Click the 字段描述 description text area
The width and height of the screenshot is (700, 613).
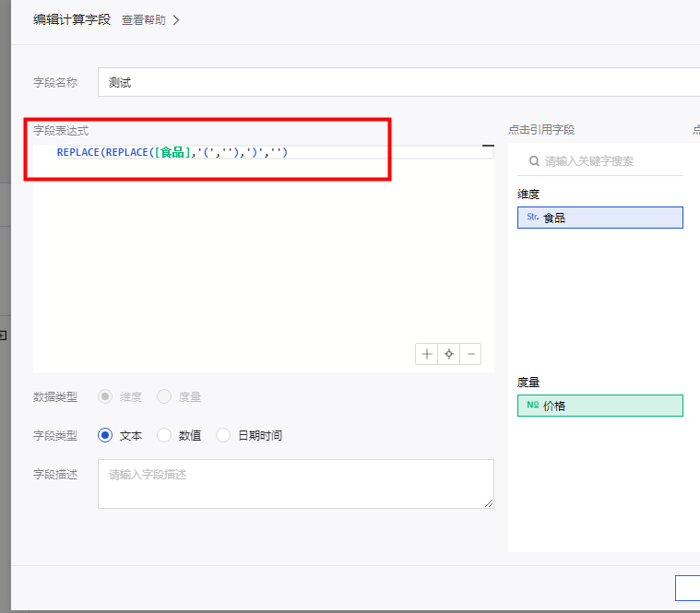(x=295, y=484)
